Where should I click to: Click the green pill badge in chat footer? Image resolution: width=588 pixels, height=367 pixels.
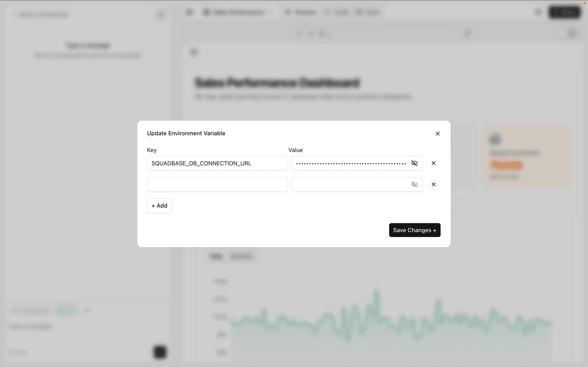point(67,310)
